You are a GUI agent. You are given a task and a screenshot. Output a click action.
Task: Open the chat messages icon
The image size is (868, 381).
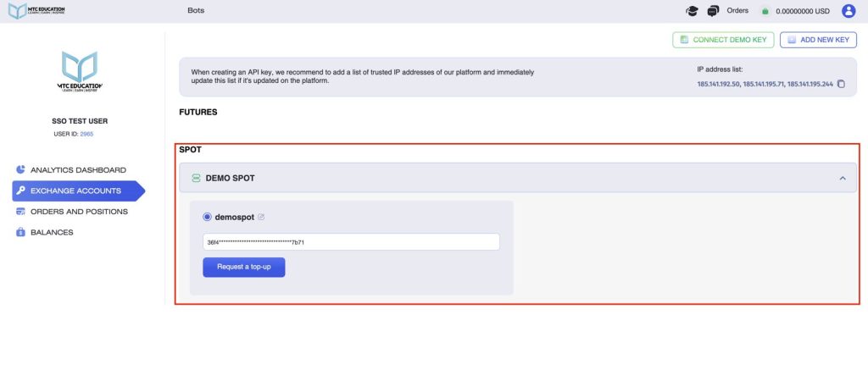click(713, 11)
